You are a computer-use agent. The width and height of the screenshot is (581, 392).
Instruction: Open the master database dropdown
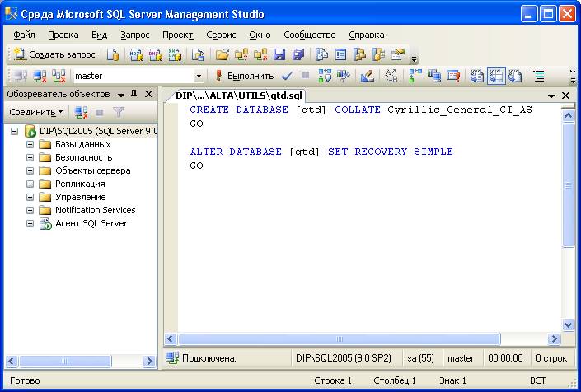coord(199,76)
